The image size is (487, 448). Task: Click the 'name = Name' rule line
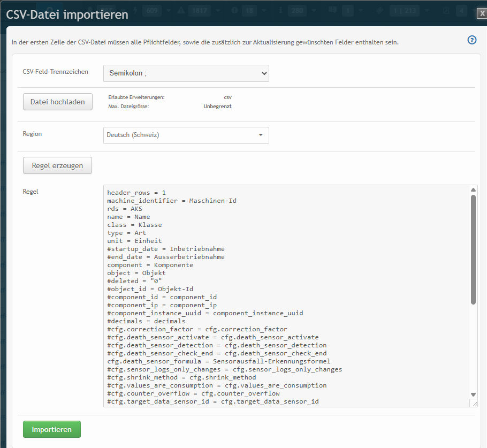(128, 217)
